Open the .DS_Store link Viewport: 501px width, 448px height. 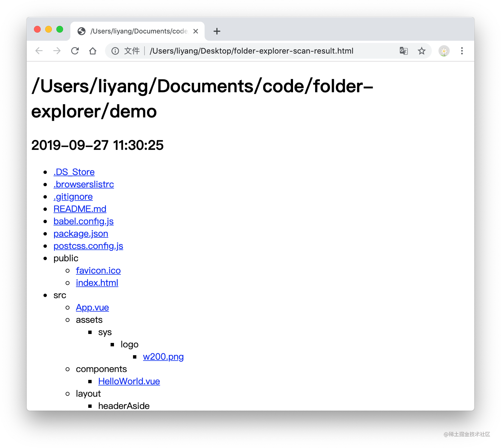coord(74,172)
